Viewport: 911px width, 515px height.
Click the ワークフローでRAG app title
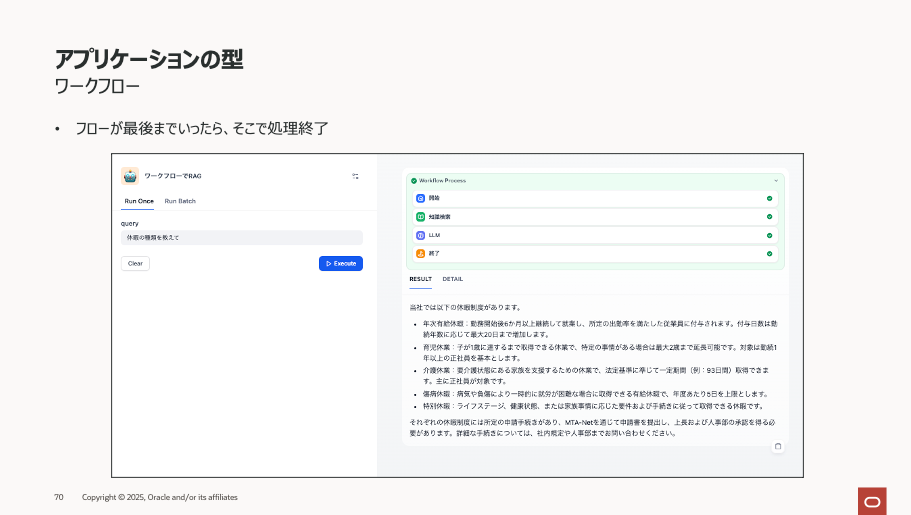tap(173, 176)
